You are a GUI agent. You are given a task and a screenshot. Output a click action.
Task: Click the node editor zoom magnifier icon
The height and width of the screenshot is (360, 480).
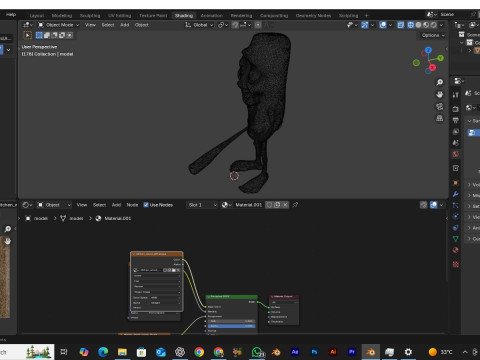coord(8,229)
